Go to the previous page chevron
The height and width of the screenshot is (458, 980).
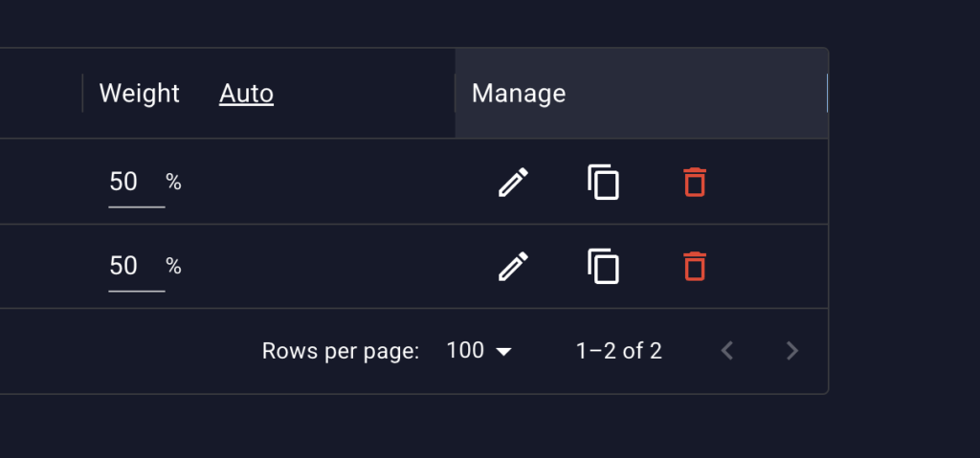[x=726, y=351]
